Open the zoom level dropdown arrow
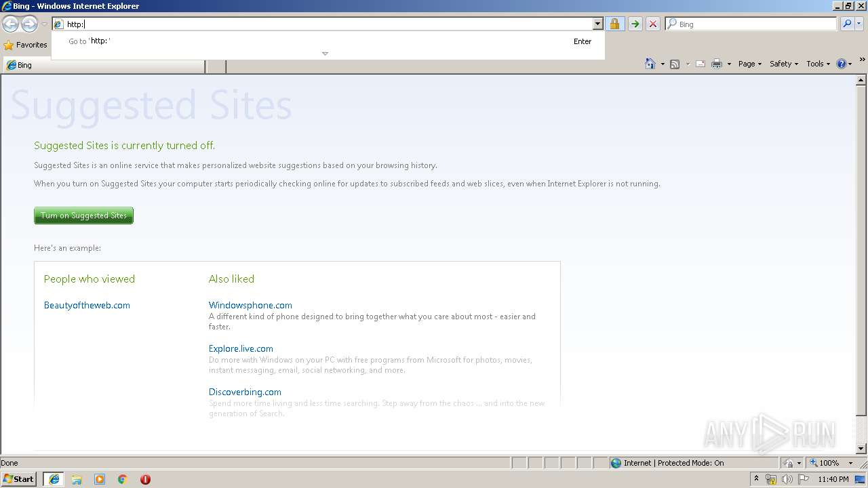This screenshot has height=488, width=868. pos(850,463)
